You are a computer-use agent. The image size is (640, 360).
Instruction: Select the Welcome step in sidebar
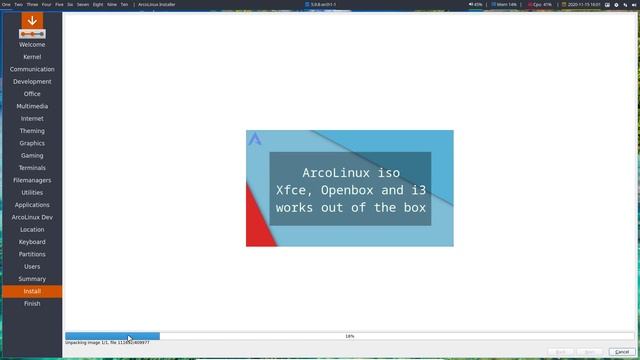click(x=32, y=44)
